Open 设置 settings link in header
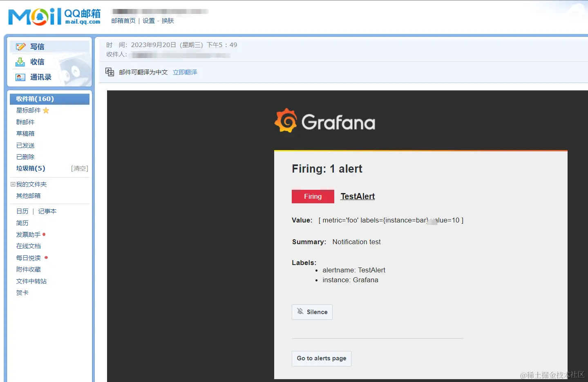 [x=148, y=20]
